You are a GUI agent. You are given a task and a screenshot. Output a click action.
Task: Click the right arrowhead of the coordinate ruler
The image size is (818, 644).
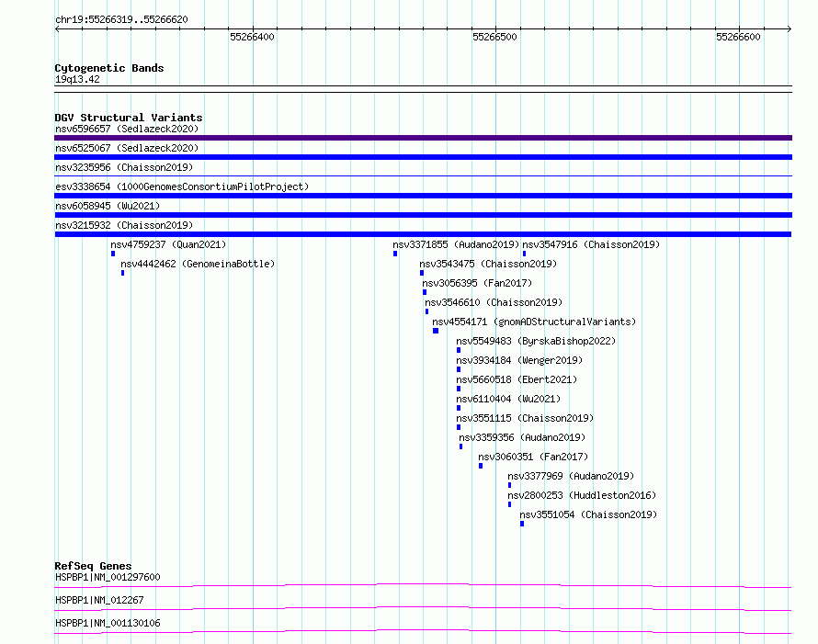click(790, 29)
